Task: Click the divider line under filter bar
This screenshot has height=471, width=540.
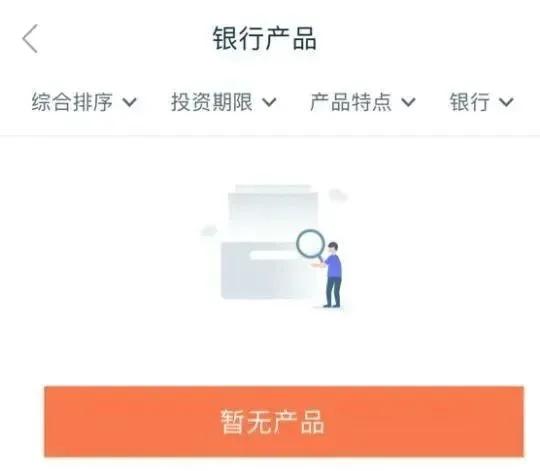Action: pos(270,136)
